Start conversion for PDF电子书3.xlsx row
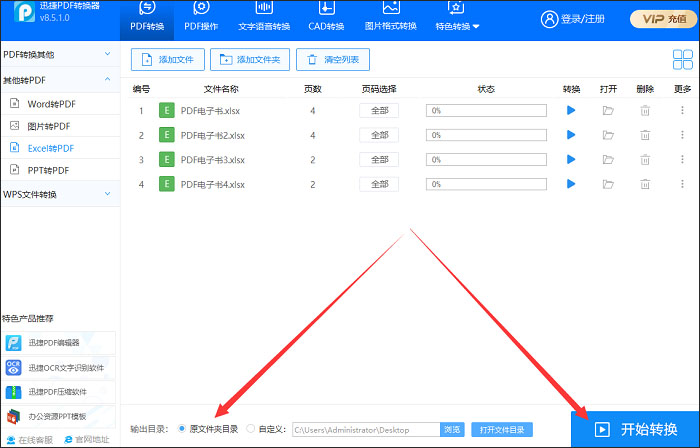 point(571,159)
